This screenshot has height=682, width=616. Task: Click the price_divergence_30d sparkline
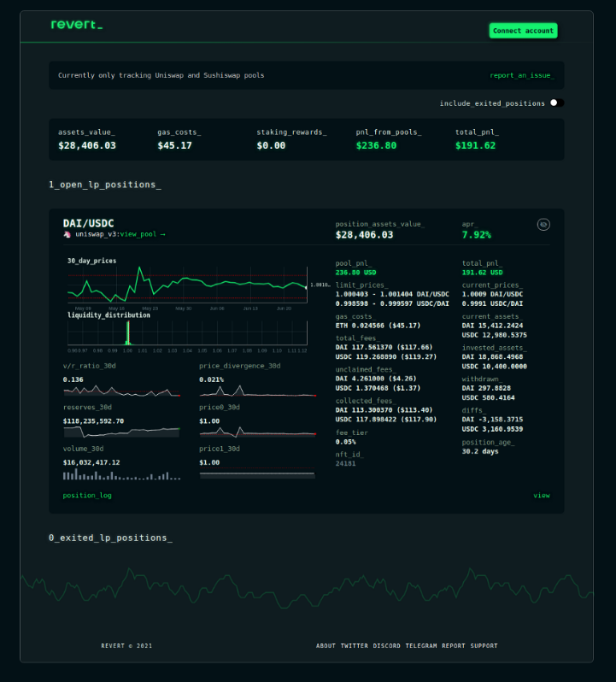click(x=258, y=391)
